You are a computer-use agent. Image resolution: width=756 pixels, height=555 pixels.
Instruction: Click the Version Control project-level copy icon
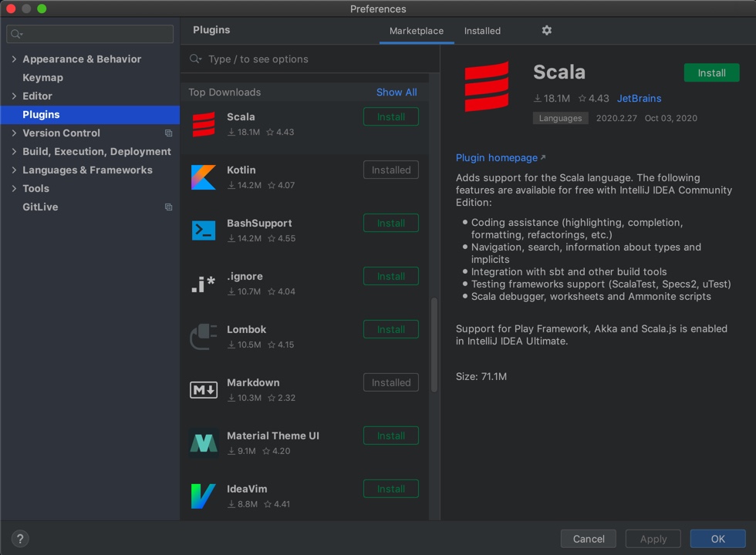pos(168,133)
